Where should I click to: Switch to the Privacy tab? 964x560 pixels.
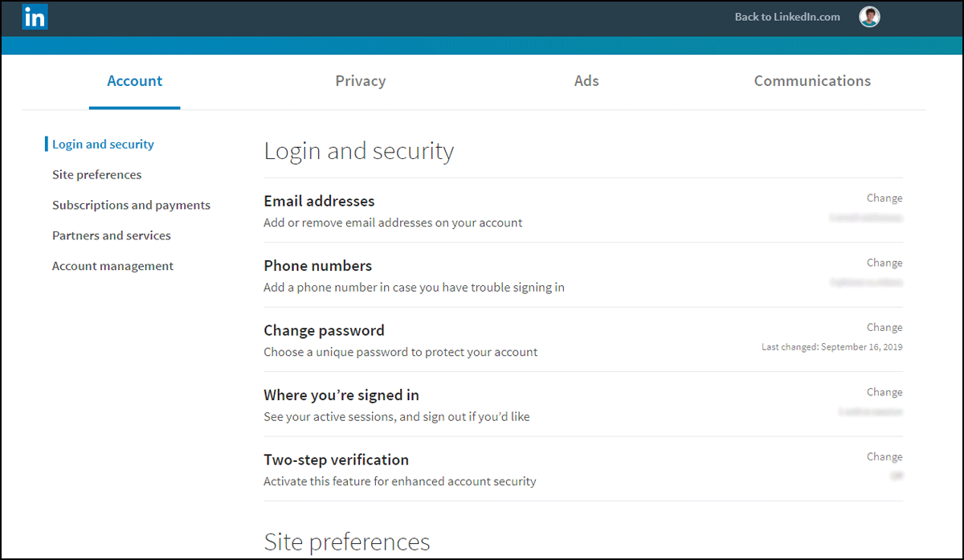[x=360, y=80]
